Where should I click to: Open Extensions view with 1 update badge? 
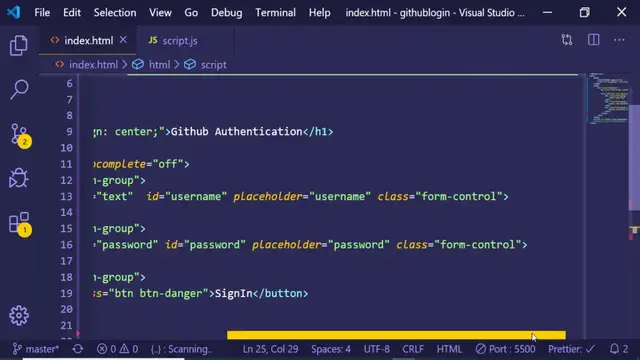click(x=20, y=224)
